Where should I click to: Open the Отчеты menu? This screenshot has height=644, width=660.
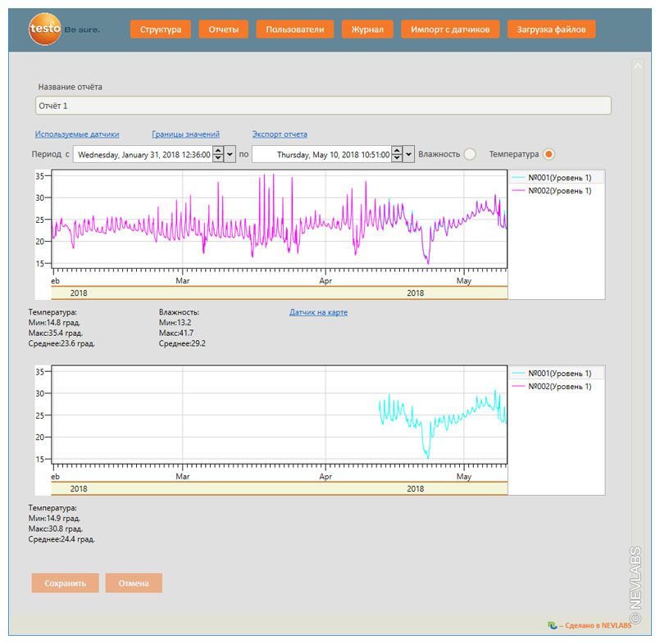223,29
